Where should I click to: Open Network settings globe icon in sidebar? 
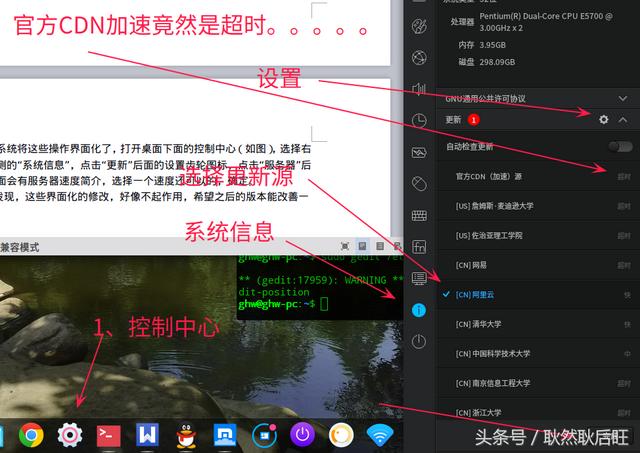point(419,58)
